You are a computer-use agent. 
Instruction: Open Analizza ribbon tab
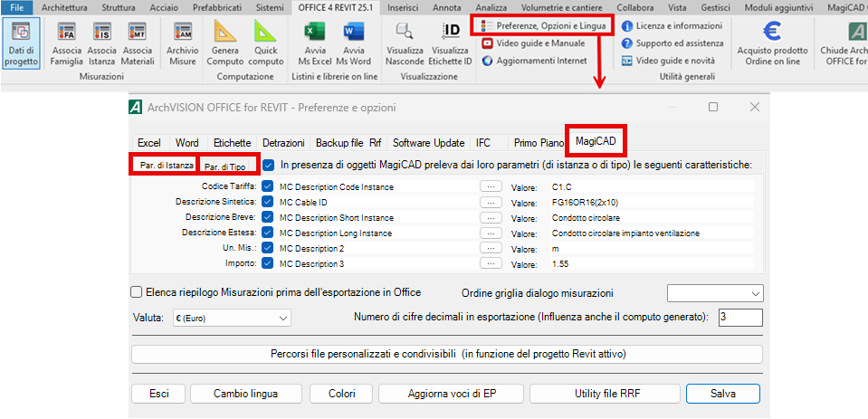click(x=491, y=8)
